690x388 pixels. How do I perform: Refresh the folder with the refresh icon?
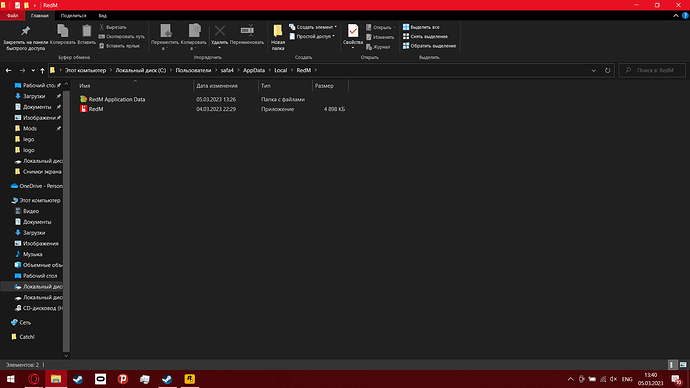(607, 70)
